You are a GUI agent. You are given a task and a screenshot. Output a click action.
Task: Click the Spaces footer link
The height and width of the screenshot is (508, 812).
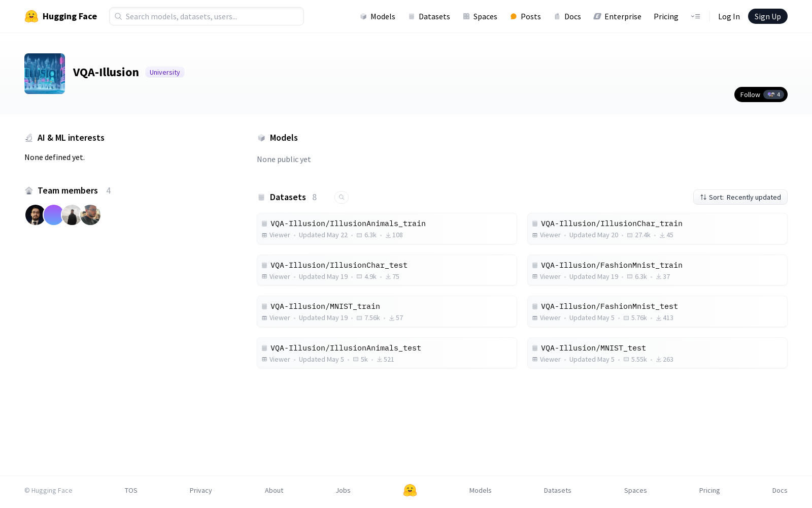[x=635, y=490]
